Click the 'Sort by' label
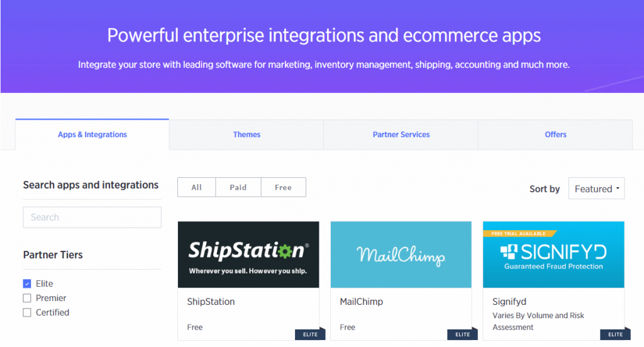Image resolution: width=644 pixels, height=347 pixels. (x=544, y=189)
